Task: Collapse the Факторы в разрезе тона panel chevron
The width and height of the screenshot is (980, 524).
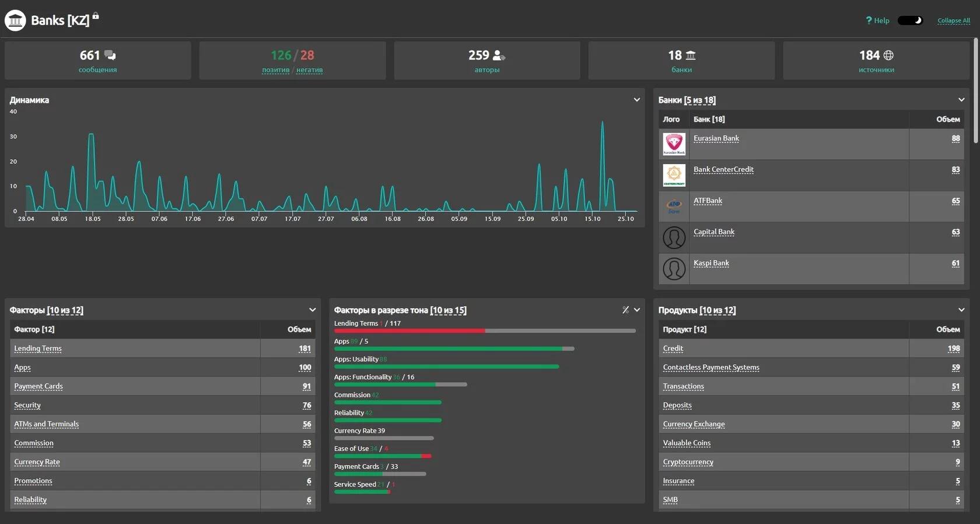Action: coord(637,310)
